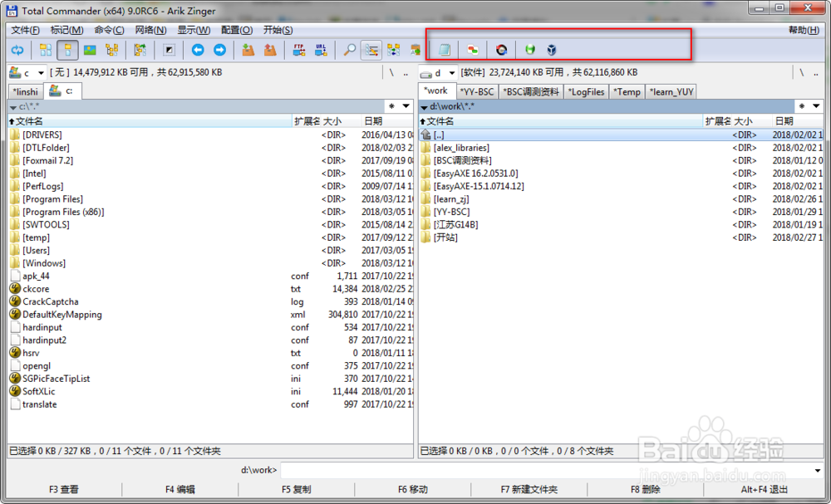Select the [Program Files (x86)] folder
Image resolution: width=831 pixels, height=504 pixels.
click(63, 212)
